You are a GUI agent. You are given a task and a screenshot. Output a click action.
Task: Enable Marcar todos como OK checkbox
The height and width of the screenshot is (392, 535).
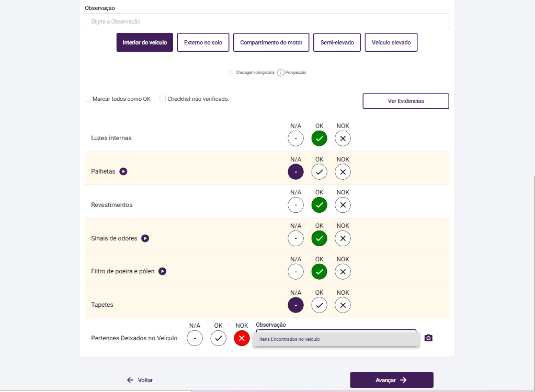[88, 99]
